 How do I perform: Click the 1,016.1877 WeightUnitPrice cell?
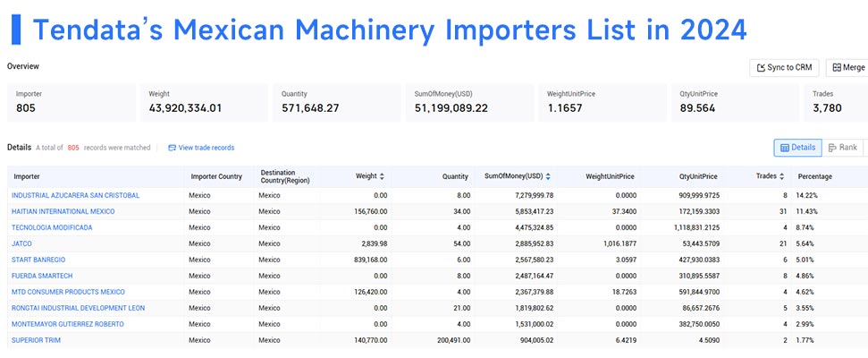pos(619,243)
